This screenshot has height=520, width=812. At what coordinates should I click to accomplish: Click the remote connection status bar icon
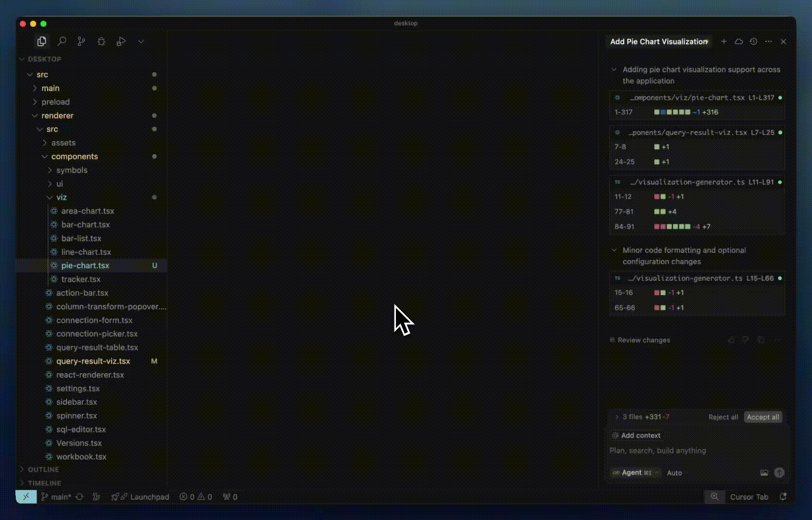click(26, 496)
